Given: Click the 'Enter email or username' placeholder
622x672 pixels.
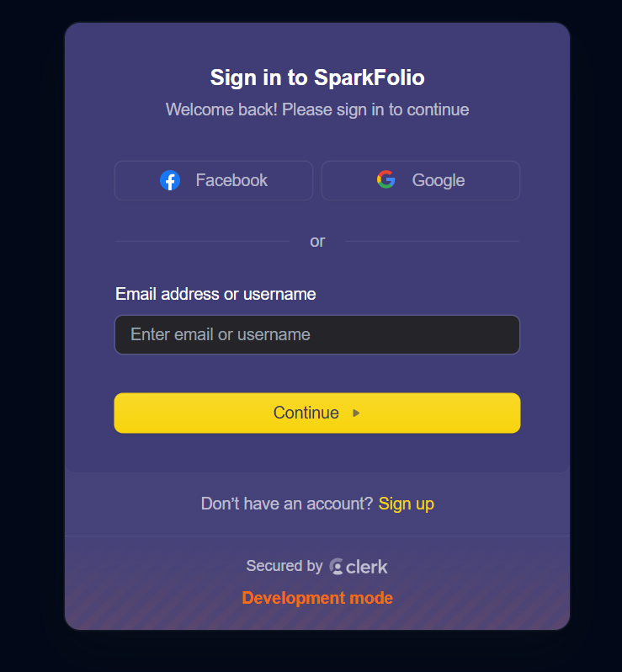Looking at the screenshot, I should (221, 334).
